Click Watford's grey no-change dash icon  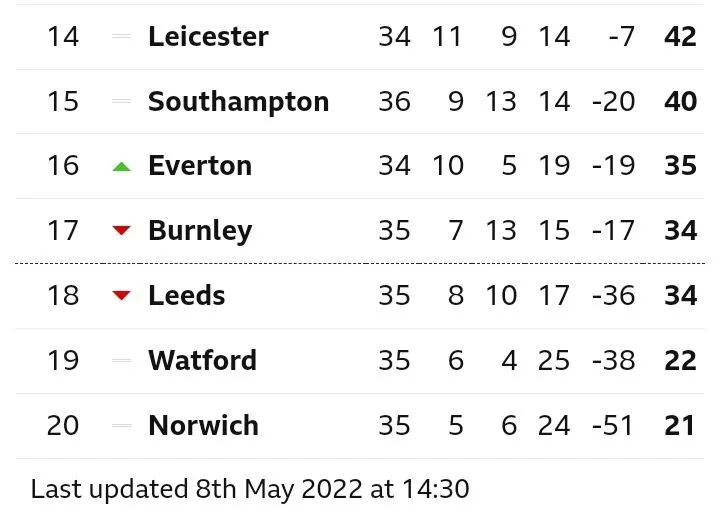[122, 361]
